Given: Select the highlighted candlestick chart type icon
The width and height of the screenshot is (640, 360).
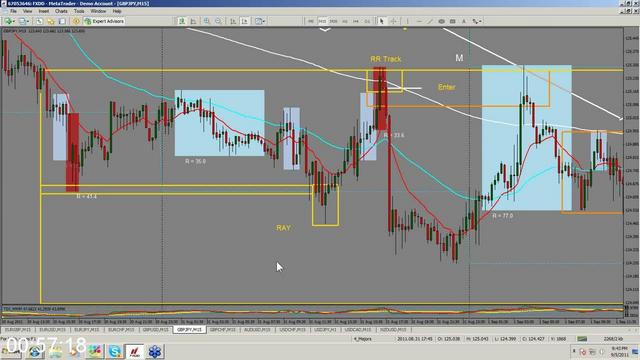Looking at the screenshot, I should 182,21.
